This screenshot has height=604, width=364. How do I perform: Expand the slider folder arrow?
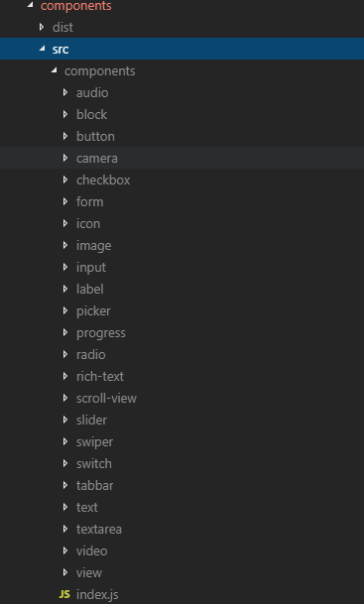pos(65,420)
